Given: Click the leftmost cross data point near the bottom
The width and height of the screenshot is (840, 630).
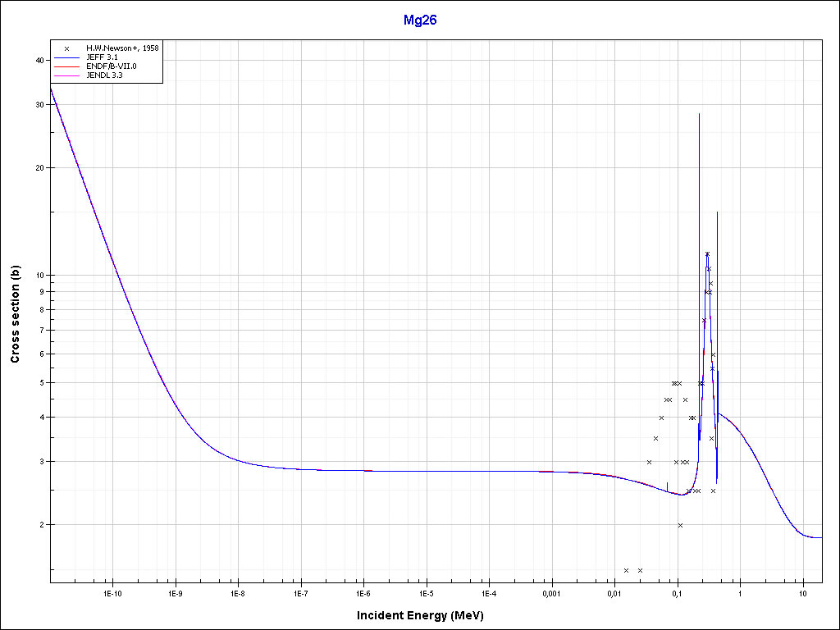Looking at the screenshot, I should pyautogui.click(x=626, y=570).
